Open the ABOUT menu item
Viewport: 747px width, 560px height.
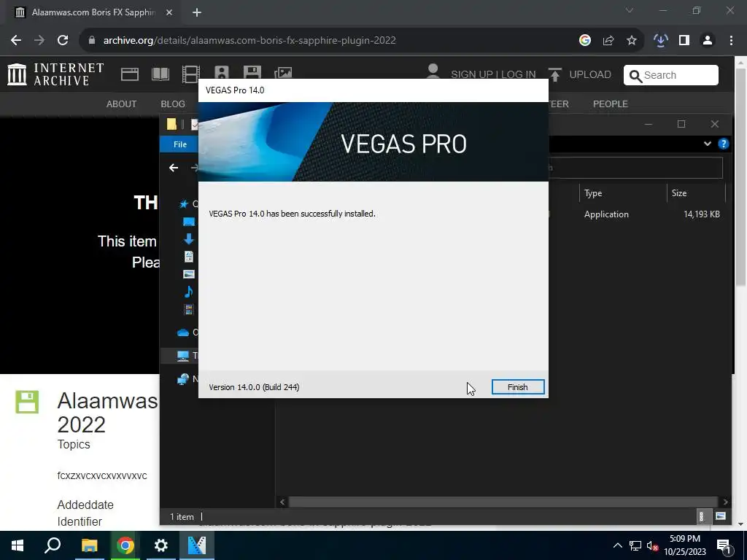tap(122, 104)
